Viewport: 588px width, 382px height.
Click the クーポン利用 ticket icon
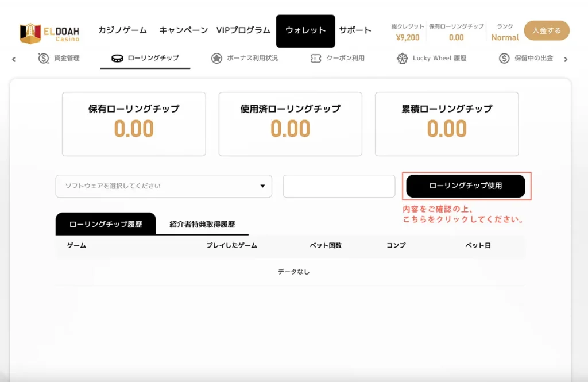(x=315, y=59)
